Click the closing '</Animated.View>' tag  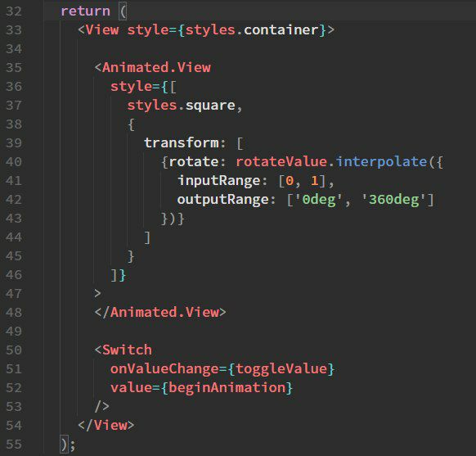pos(160,313)
